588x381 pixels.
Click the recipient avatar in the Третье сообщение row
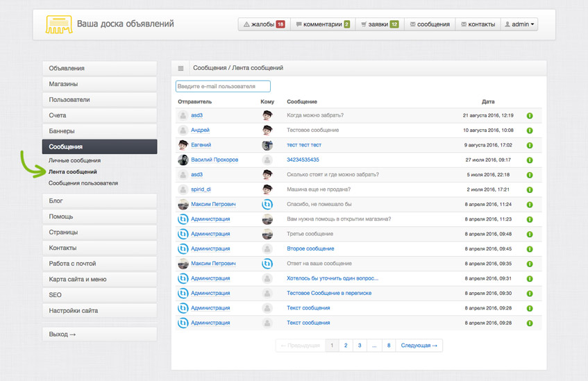(x=267, y=234)
